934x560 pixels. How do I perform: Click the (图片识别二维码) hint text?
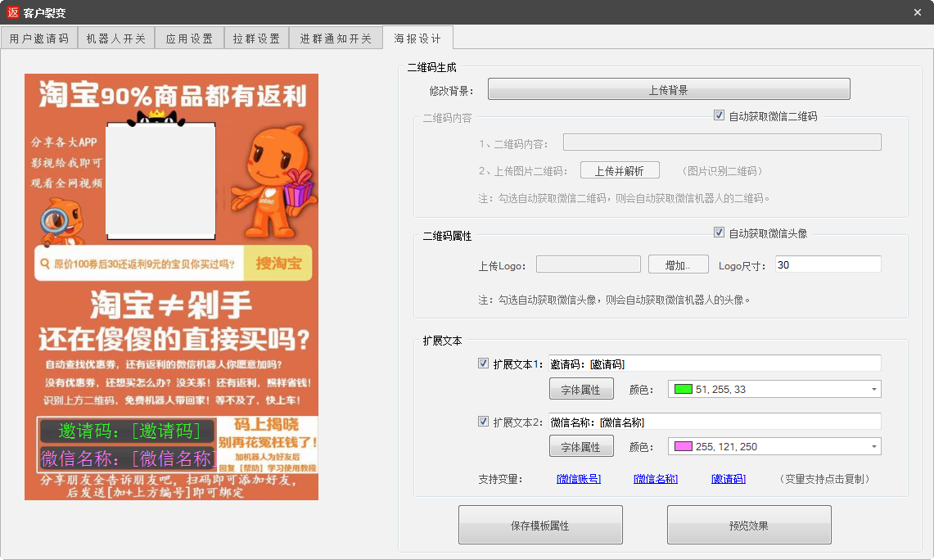click(x=722, y=171)
